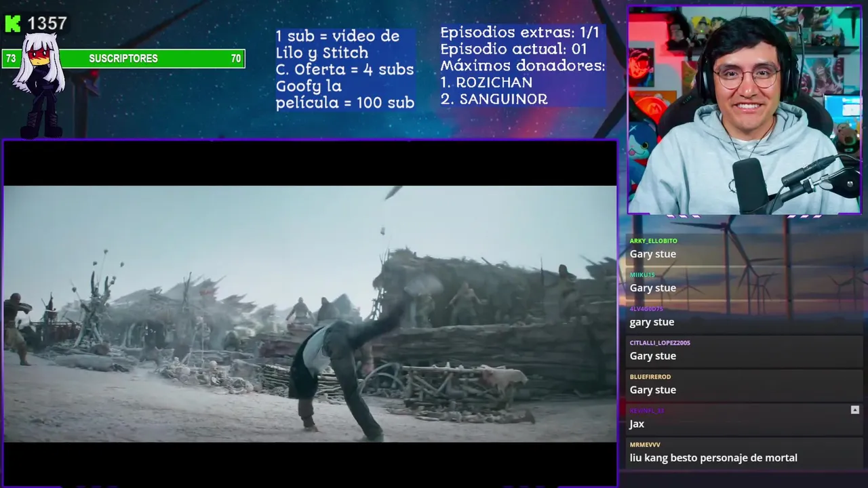Click username ARKY_ELLOBITO in chat

tap(653, 241)
